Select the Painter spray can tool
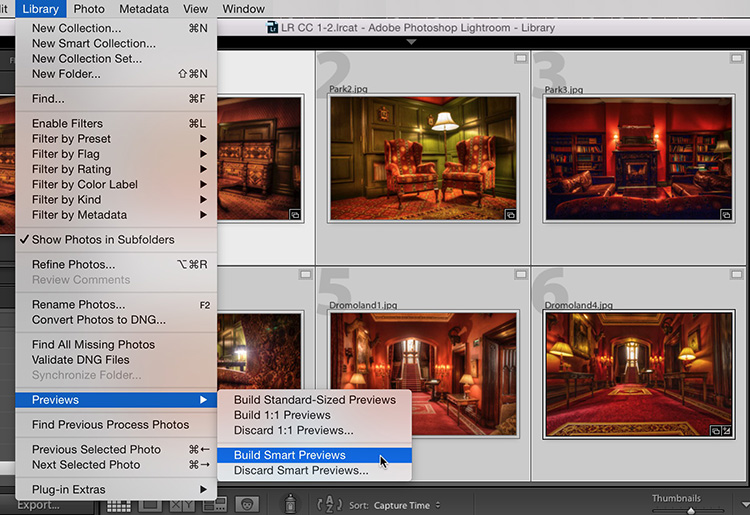Viewport: 750px width, 515px height. [290, 504]
